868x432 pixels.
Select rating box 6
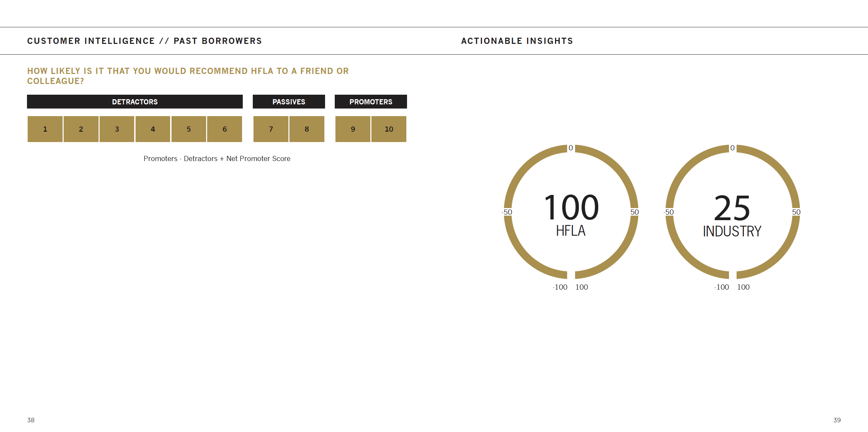pyautogui.click(x=224, y=129)
